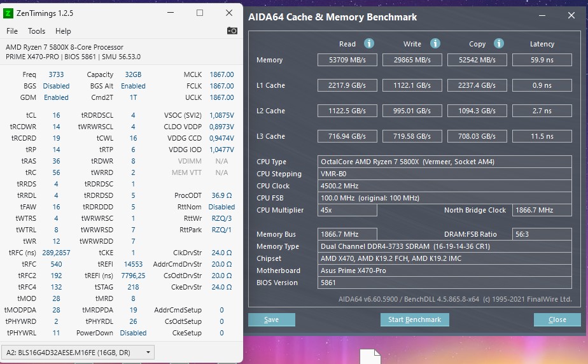Close the ZenTimings window with X

click(x=229, y=13)
